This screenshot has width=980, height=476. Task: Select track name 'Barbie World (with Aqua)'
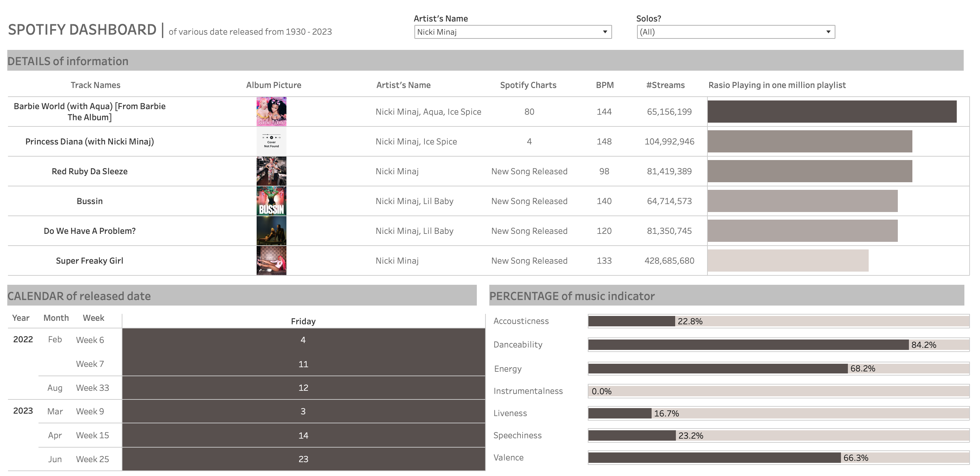89,112
